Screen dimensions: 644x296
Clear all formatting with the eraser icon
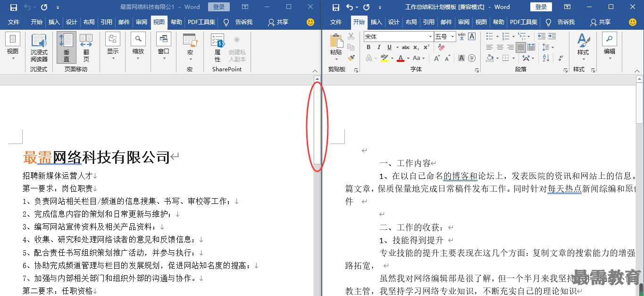coord(442,47)
